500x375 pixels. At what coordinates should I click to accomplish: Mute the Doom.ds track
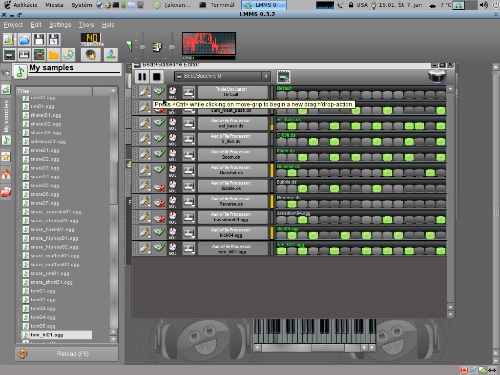[x=159, y=154]
